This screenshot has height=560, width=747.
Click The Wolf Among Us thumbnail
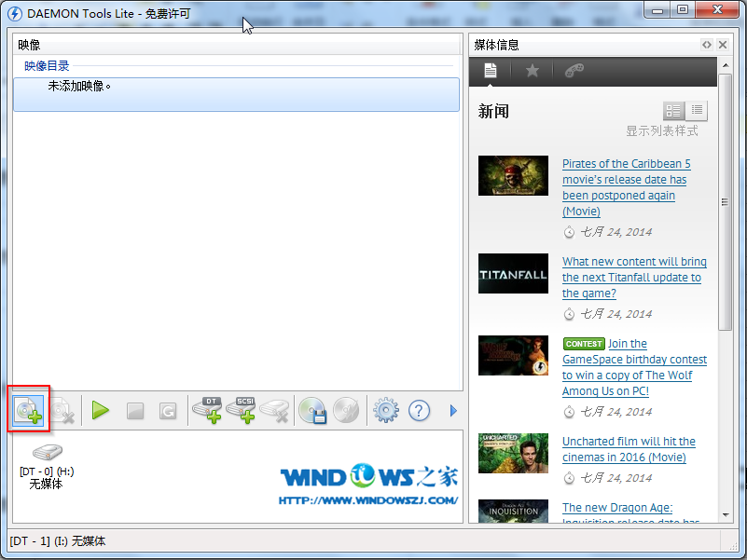(x=513, y=355)
